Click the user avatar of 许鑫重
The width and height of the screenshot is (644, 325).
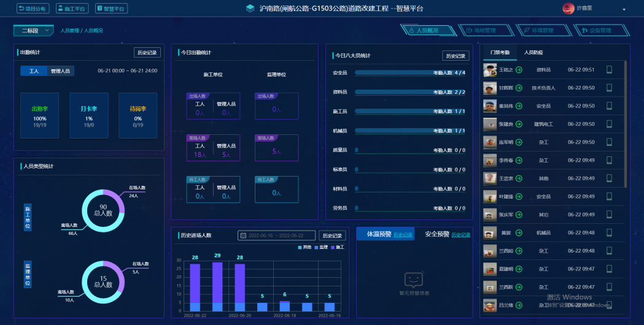[x=568, y=8]
